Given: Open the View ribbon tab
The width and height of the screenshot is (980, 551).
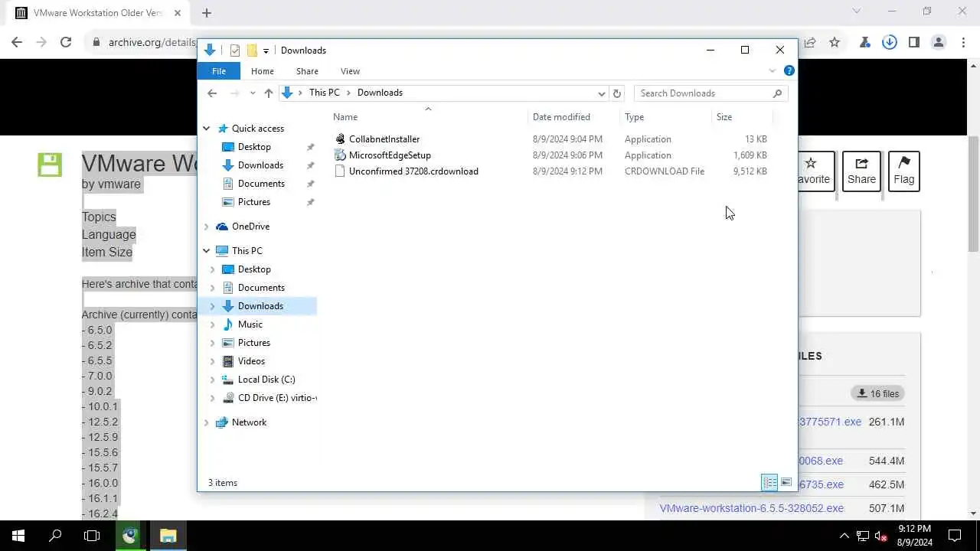Looking at the screenshot, I should 350,71.
